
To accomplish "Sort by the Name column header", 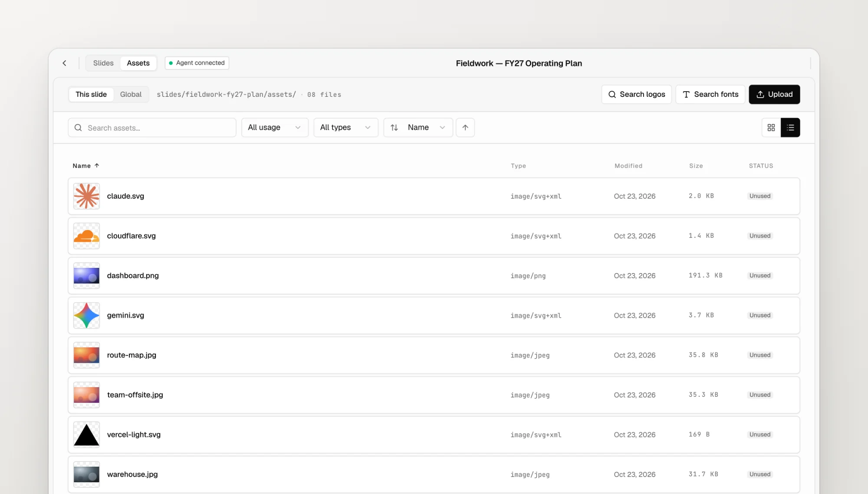I will pos(86,166).
